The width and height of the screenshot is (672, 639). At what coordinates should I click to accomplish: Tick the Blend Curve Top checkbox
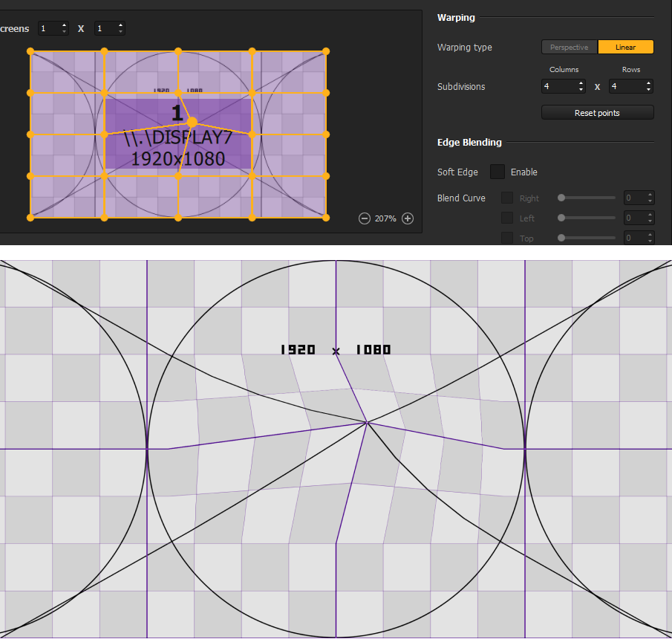coord(507,238)
